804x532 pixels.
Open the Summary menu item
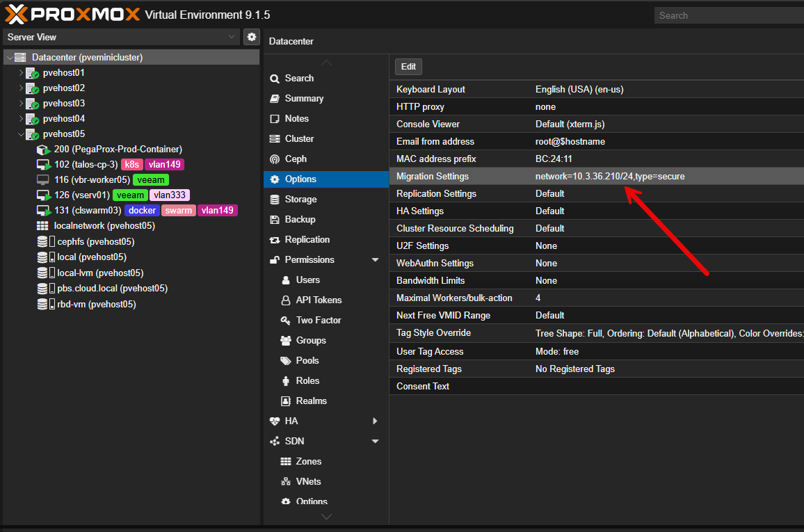coord(304,99)
